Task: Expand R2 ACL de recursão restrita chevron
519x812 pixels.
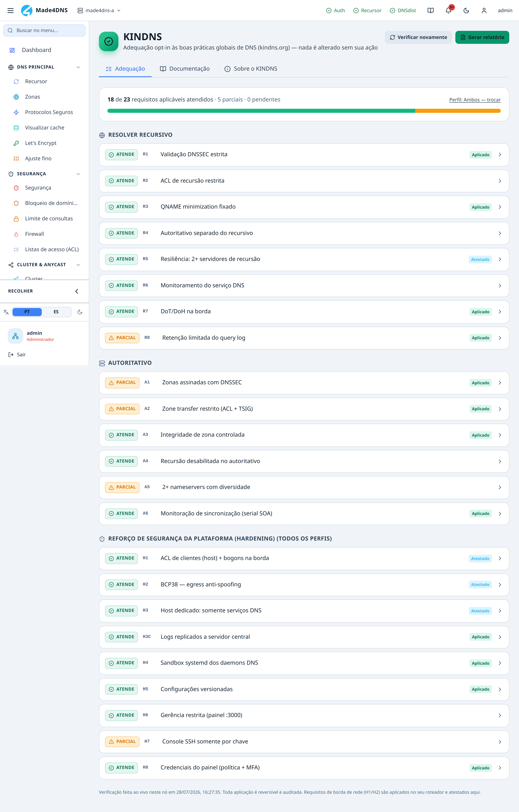Action: 500,181
